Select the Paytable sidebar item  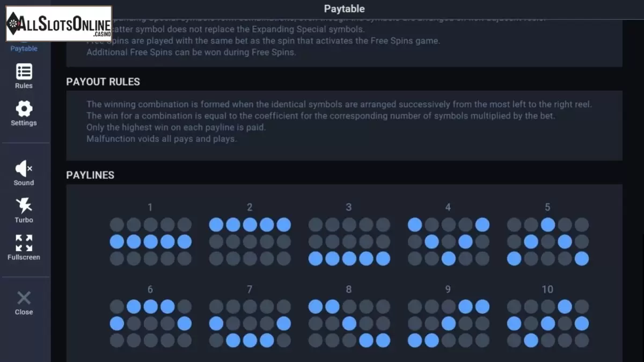coord(24,48)
